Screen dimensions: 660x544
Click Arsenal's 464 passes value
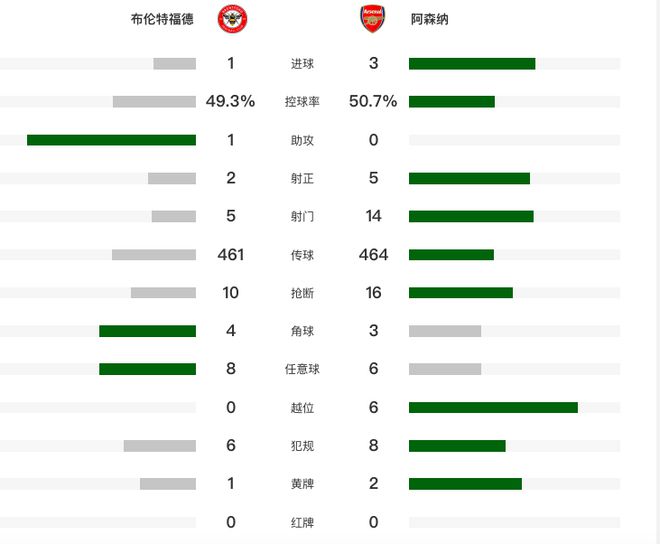click(x=373, y=255)
